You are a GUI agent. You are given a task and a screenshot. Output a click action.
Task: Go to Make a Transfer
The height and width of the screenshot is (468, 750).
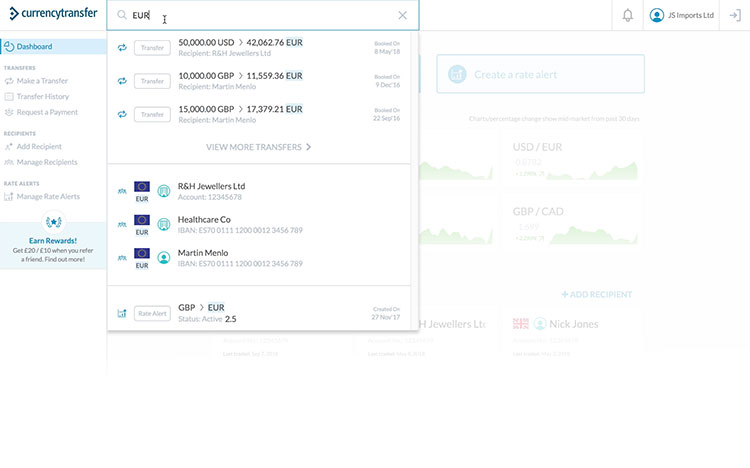point(44,81)
